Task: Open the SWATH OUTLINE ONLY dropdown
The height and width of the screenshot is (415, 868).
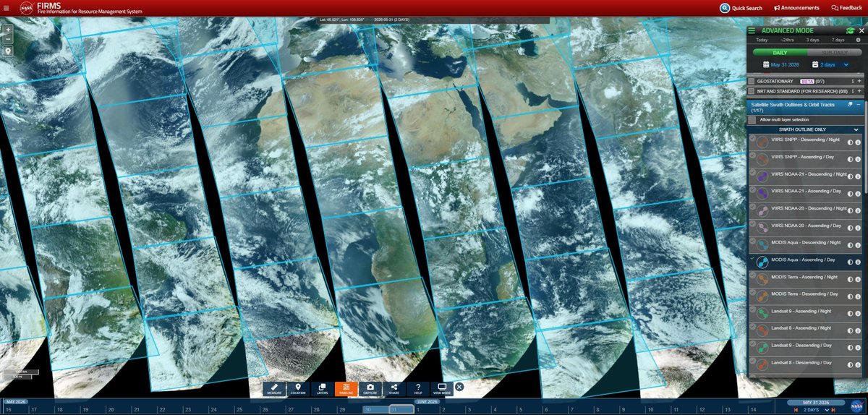Action: tap(804, 129)
